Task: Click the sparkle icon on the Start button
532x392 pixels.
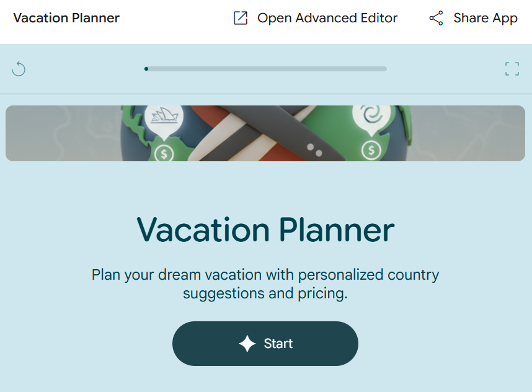Action: tap(247, 344)
